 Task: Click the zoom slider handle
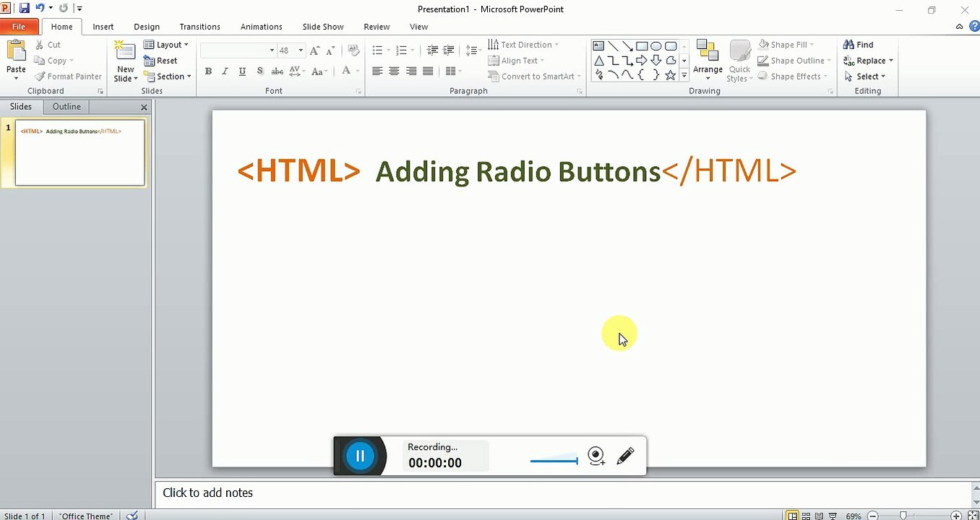[903, 516]
